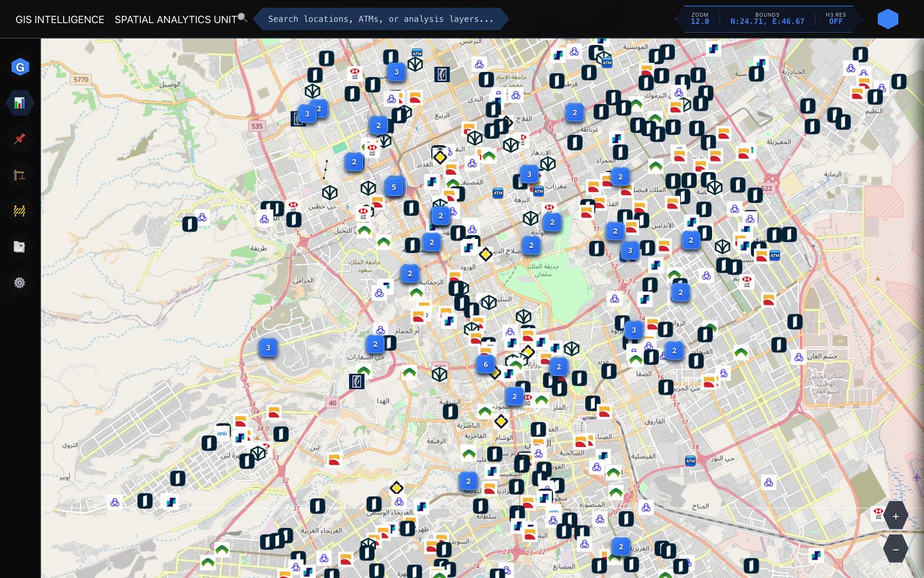
Task: Open cluster 3 marker near مغرزات
Action: click(529, 174)
